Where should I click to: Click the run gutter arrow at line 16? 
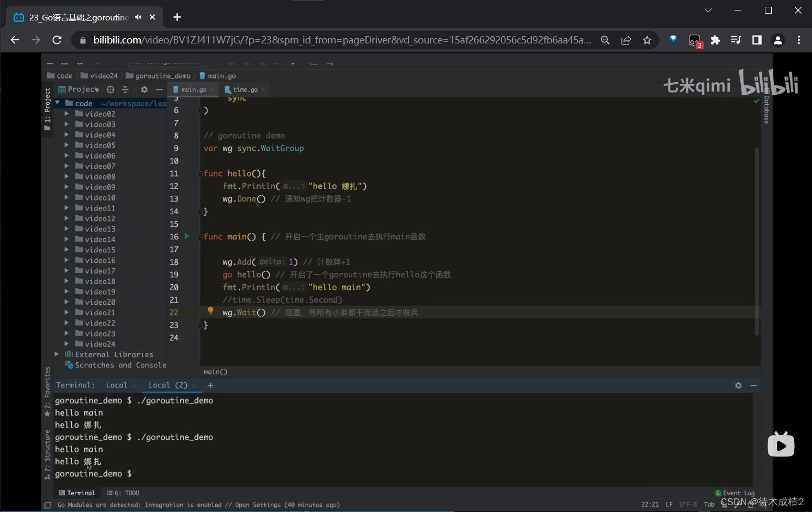point(187,236)
